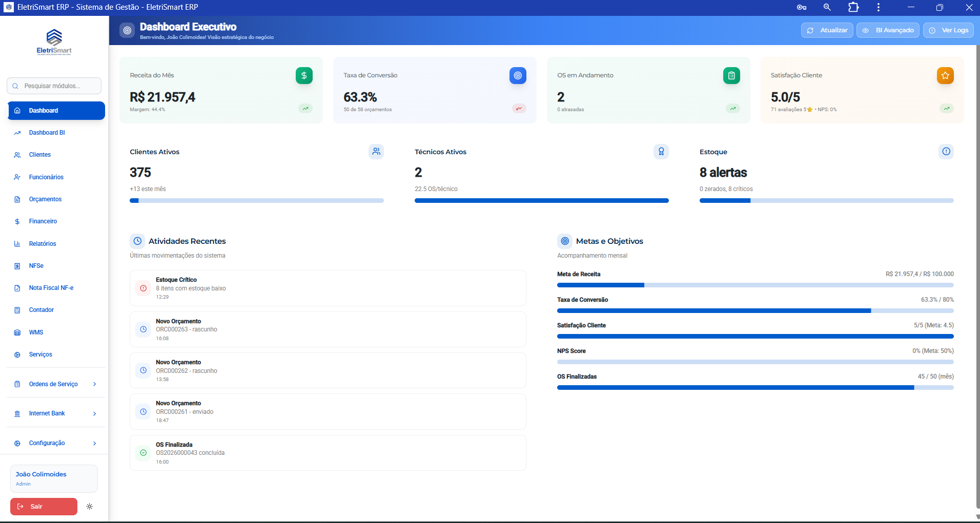Click the OS Finalizadas progress bar
This screenshot has height=523, width=980.
(x=756, y=388)
